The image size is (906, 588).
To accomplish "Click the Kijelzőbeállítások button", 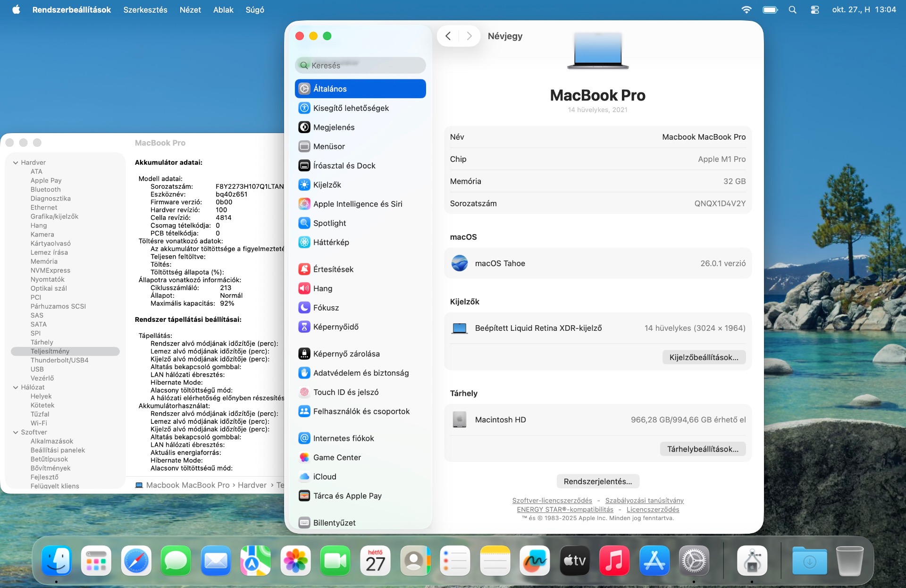I will coord(704,357).
